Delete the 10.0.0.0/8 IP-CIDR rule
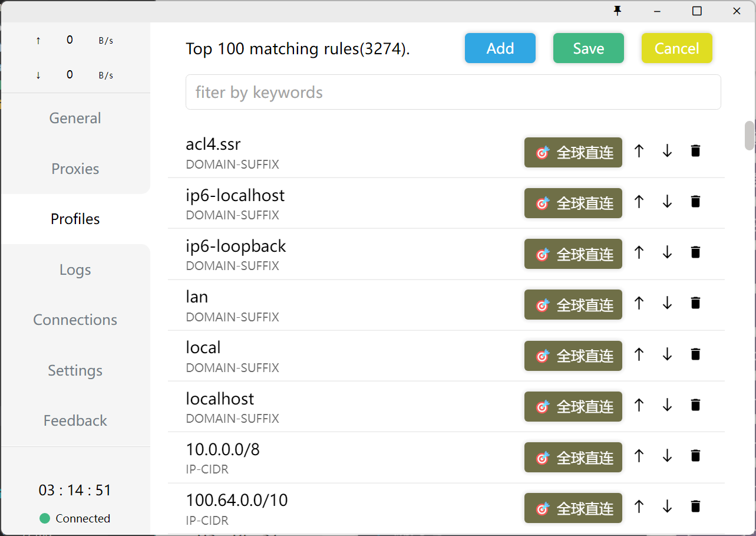756x536 pixels. 695,456
